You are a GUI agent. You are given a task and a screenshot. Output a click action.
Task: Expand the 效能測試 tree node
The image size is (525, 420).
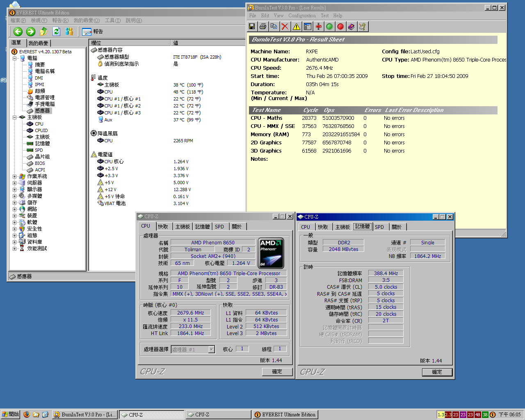(15, 249)
